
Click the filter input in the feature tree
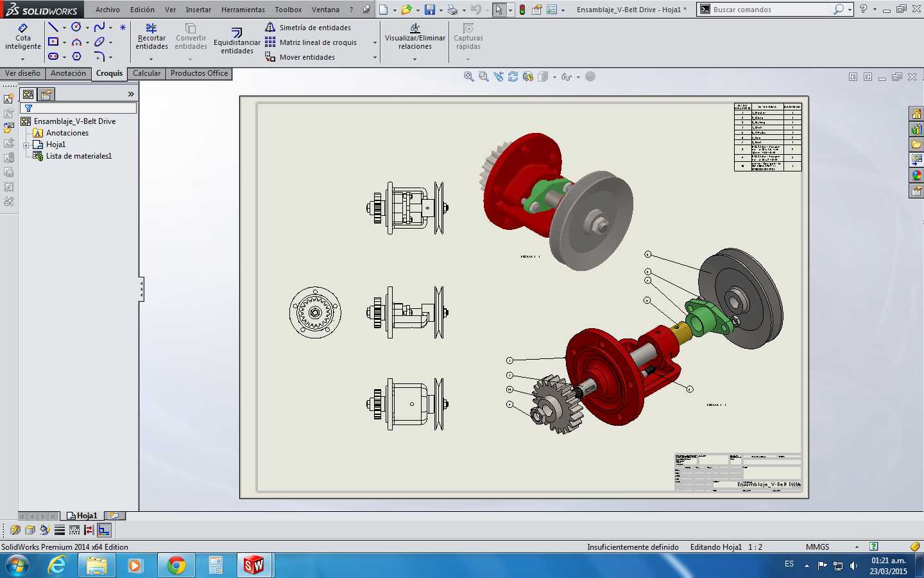tap(78, 108)
